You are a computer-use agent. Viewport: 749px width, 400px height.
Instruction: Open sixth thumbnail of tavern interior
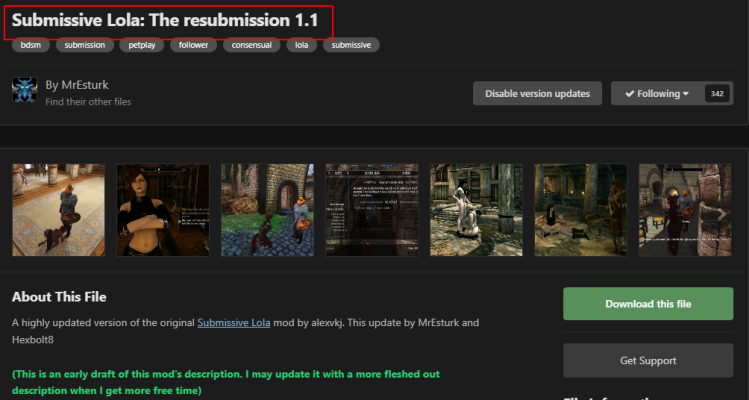pyautogui.click(x=581, y=210)
